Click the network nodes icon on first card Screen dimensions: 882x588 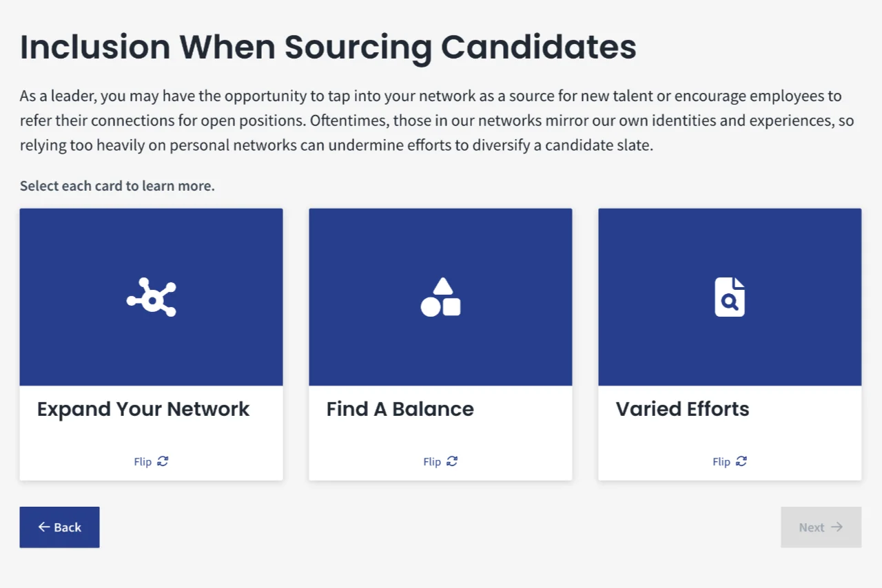click(x=152, y=297)
